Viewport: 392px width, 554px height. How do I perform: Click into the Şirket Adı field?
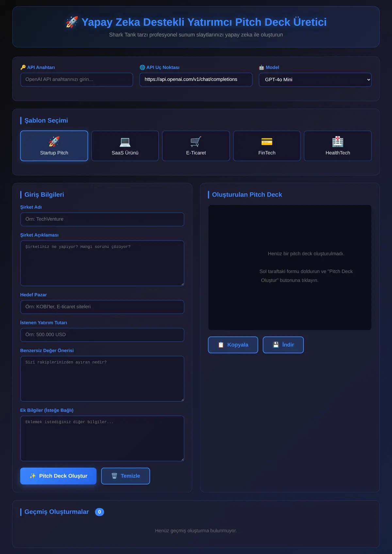pyautogui.click(x=102, y=219)
